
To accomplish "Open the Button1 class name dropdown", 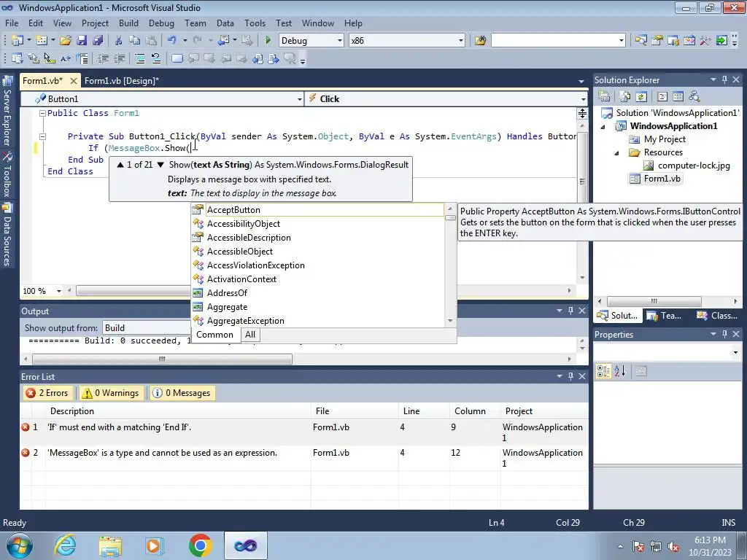I will pyautogui.click(x=299, y=99).
